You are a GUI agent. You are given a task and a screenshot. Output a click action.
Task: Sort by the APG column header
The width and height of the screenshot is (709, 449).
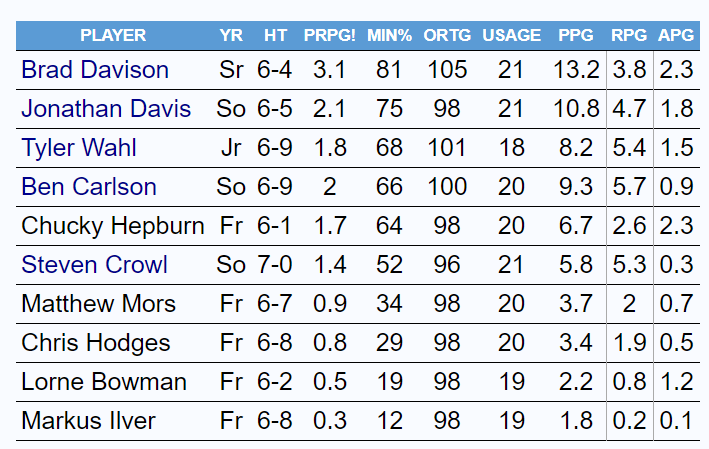(x=677, y=35)
